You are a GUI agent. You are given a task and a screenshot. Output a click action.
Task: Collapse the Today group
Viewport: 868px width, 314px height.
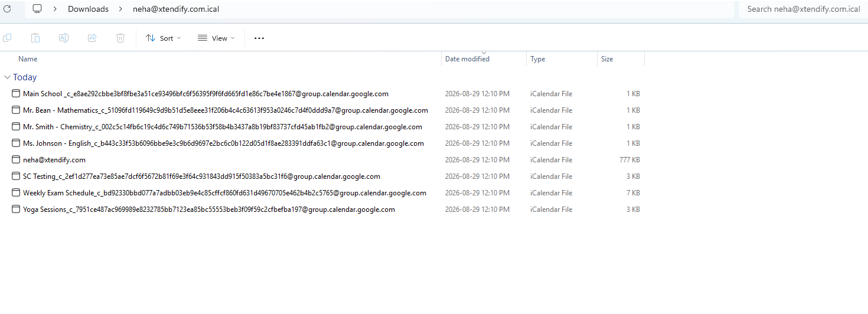pyautogui.click(x=7, y=77)
